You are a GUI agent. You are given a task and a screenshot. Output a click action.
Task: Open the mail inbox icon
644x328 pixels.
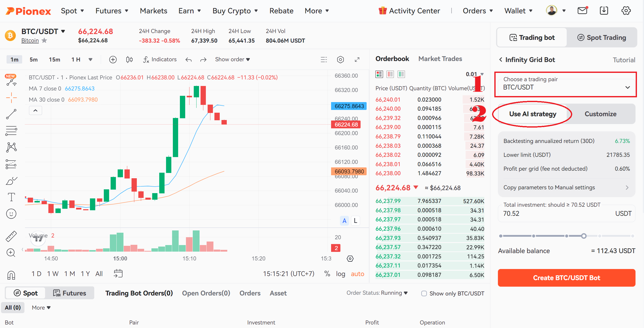582,11
